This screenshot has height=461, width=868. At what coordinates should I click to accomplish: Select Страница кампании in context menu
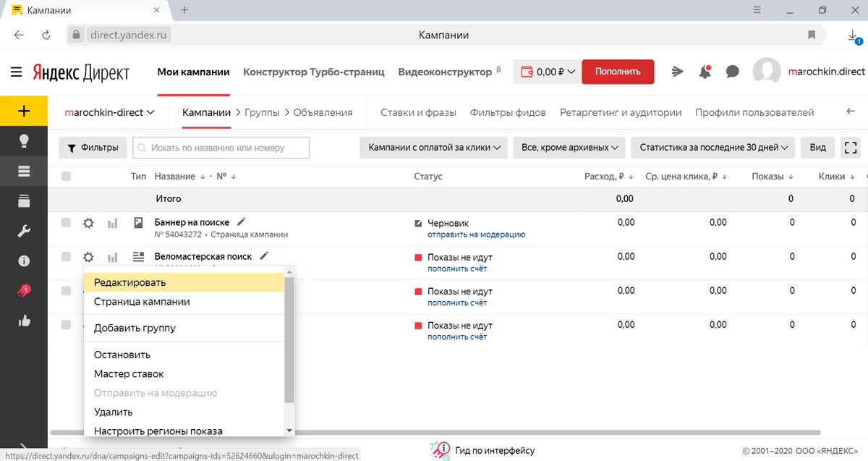point(184,301)
